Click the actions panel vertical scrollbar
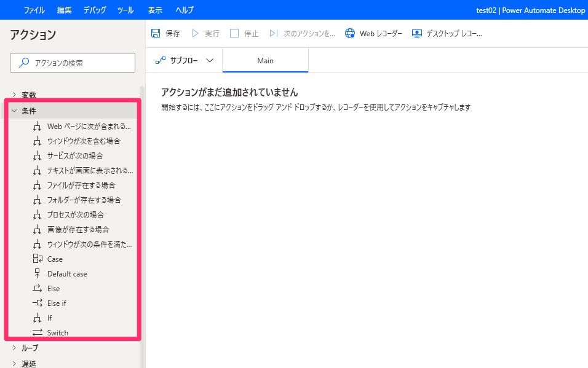 click(141, 227)
